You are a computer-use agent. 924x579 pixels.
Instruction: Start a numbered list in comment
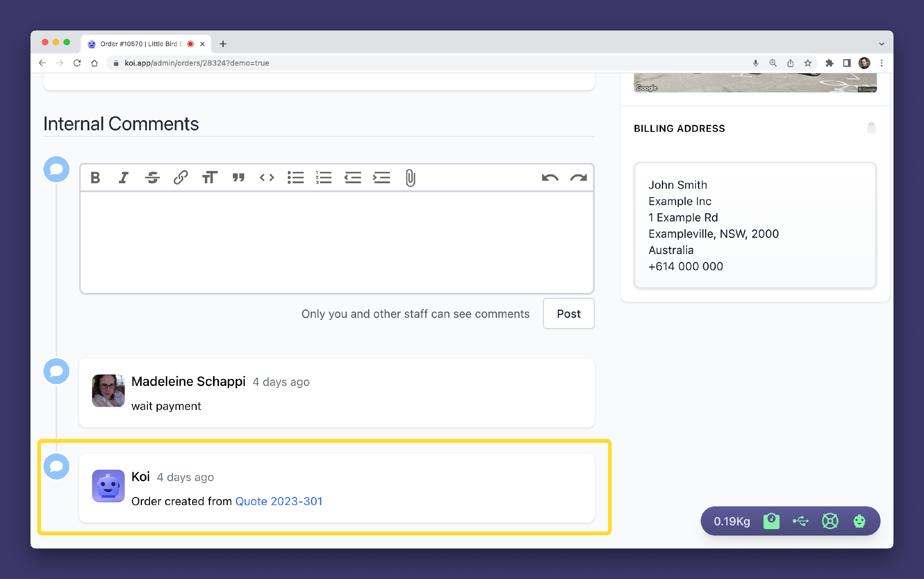[324, 178]
